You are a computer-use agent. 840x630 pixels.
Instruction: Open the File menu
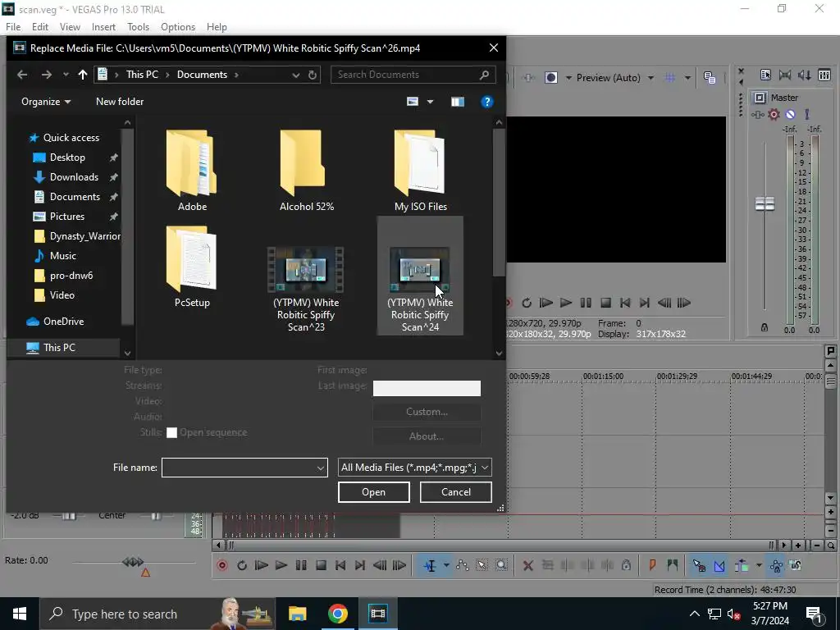coord(13,27)
